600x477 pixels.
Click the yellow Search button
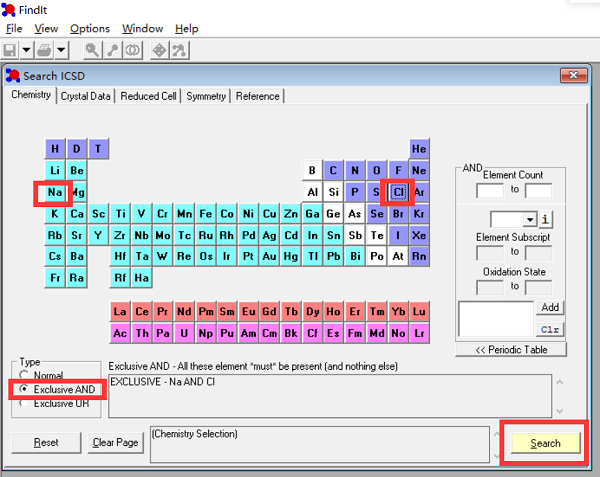(x=545, y=443)
